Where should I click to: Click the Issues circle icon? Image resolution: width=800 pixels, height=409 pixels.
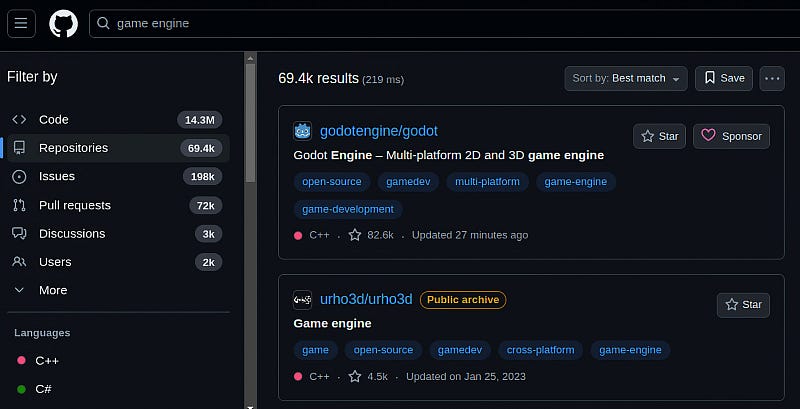[19, 176]
